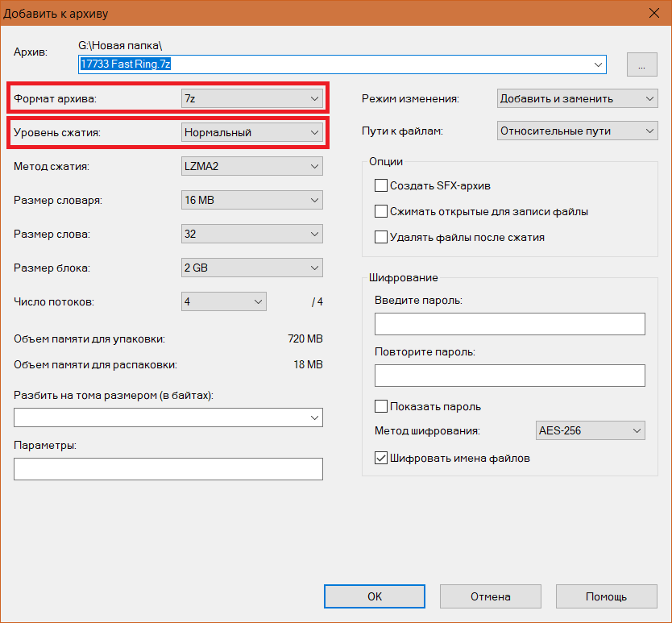Open the Уровень сжатия dropdown
Screen dimensions: 672x623
(x=252, y=132)
